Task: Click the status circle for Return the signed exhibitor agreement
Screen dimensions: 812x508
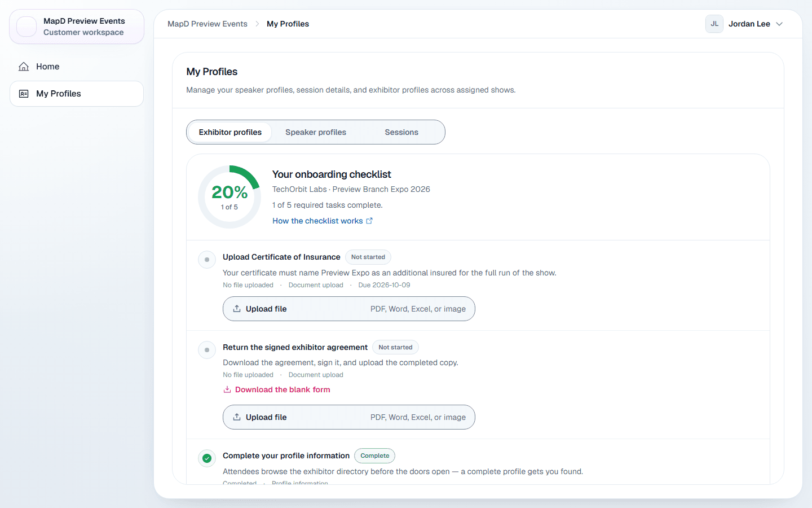Action: click(x=207, y=350)
